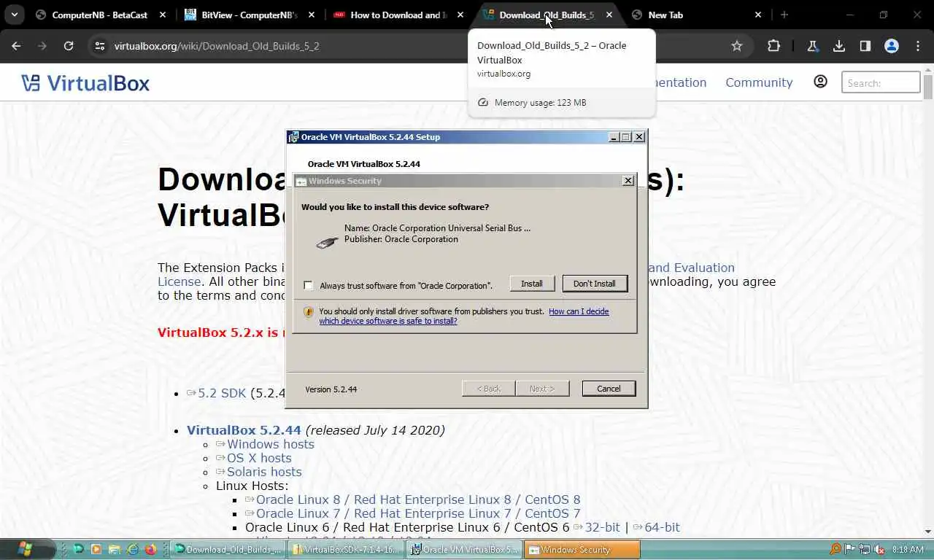Click Install in Windows Security dialog
This screenshot has height=560, width=934.
pos(531,284)
